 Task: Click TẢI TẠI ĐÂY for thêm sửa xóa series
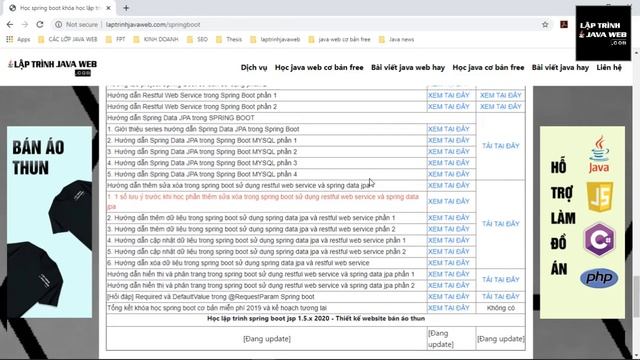501,224
